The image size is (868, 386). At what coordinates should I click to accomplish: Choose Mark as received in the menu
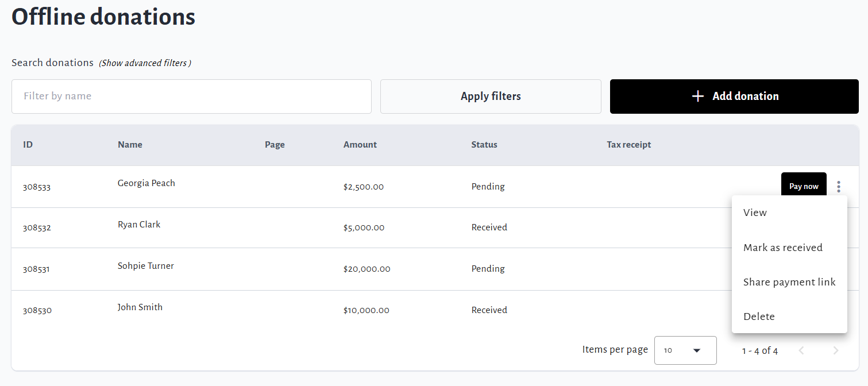(782, 248)
